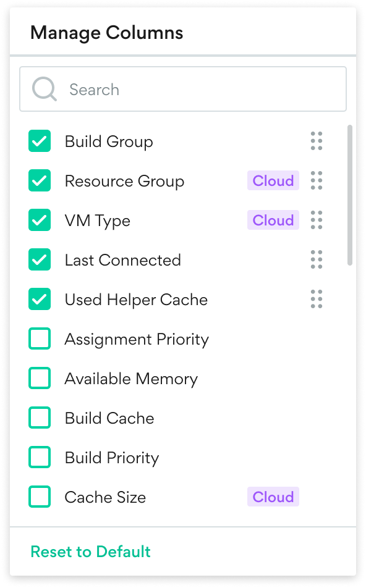This screenshot has width=366, height=588.
Task: Uncheck Used Helper Cache column
Action: coord(40,299)
